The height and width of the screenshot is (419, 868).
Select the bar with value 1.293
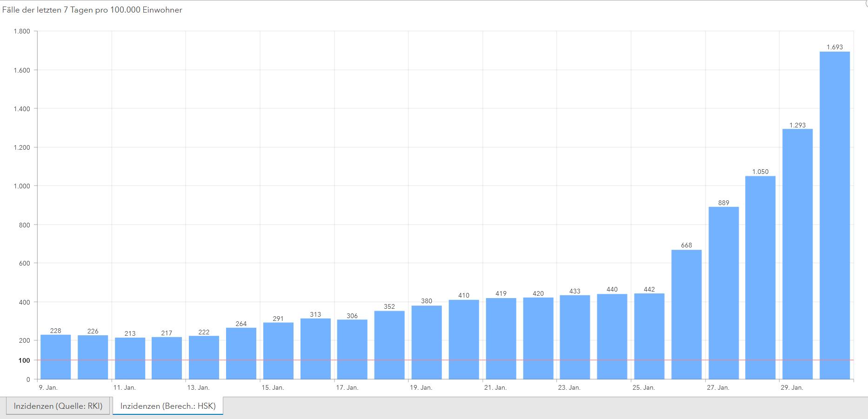click(x=797, y=254)
